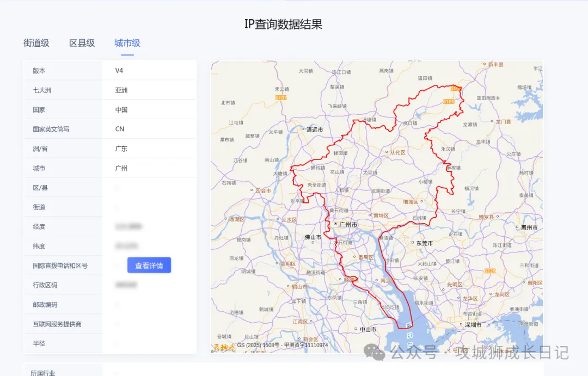588x376 pixels.
Task: Click the 增城区 district label
Action: (410, 201)
